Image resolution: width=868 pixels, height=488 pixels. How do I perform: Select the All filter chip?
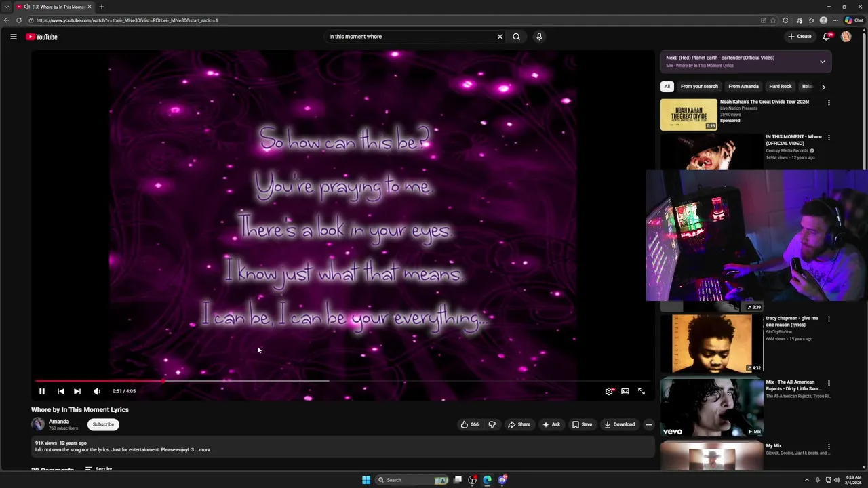(x=667, y=87)
